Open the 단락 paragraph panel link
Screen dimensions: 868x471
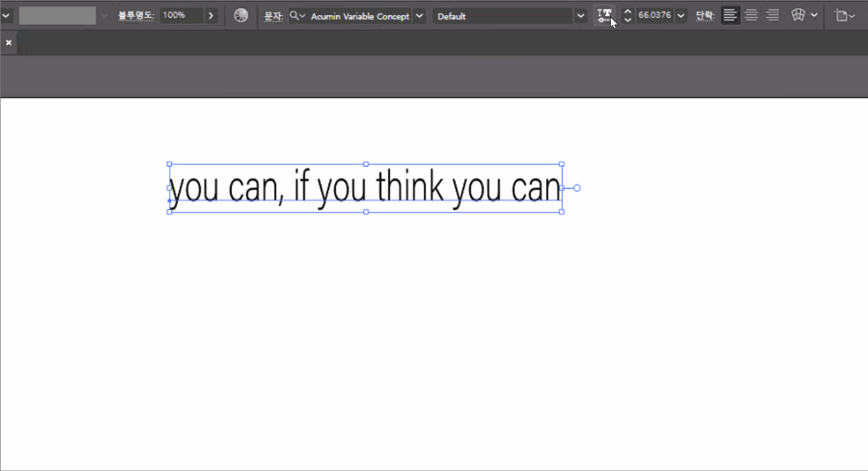[x=705, y=16]
